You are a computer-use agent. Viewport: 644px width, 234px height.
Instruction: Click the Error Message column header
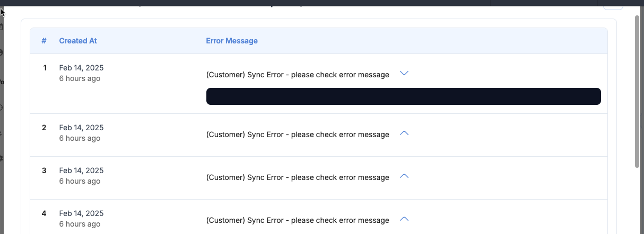(232, 41)
